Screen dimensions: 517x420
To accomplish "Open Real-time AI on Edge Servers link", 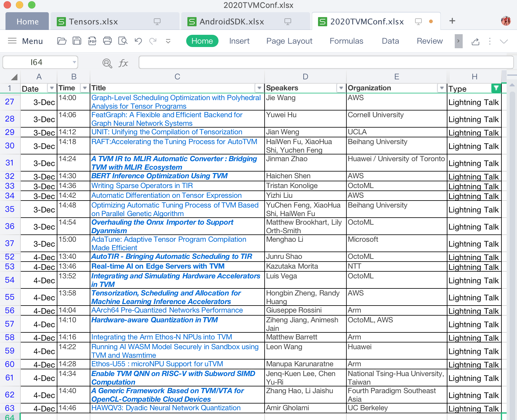I will (x=158, y=266).
